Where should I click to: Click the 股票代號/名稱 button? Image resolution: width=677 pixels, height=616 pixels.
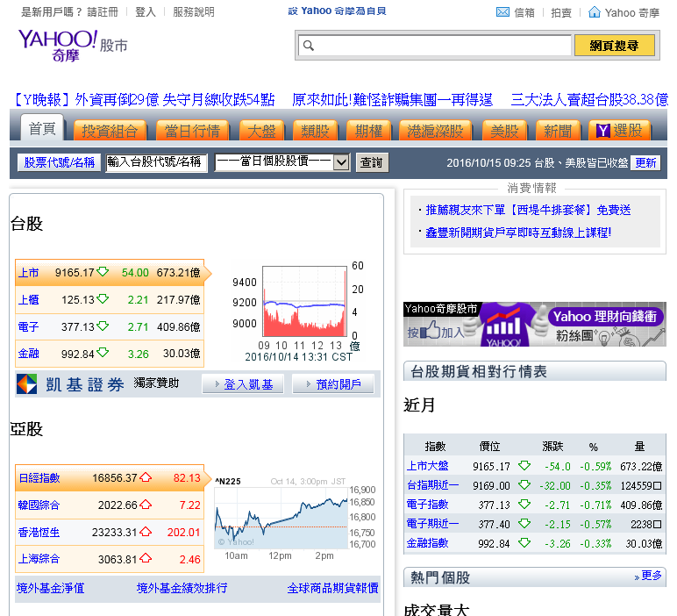(x=59, y=162)
